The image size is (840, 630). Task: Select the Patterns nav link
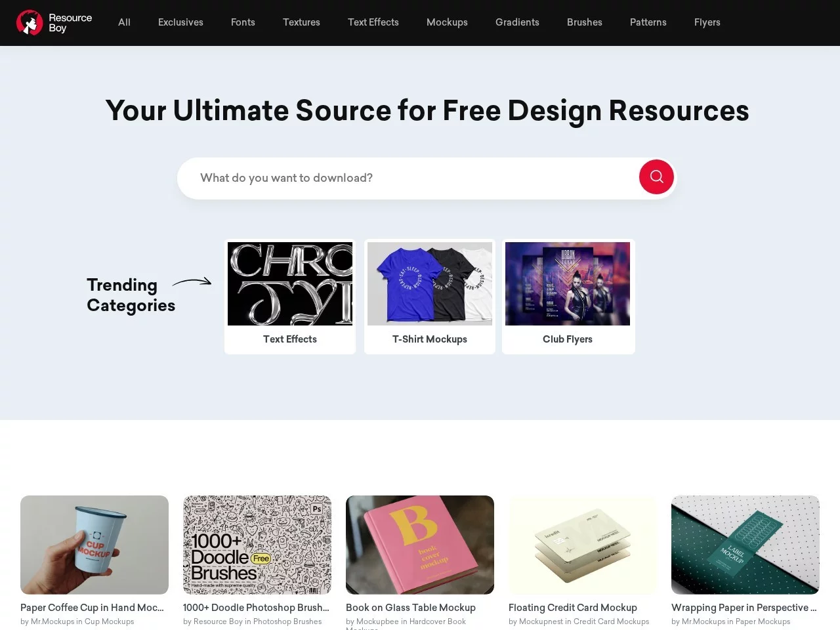click(648, 22)
